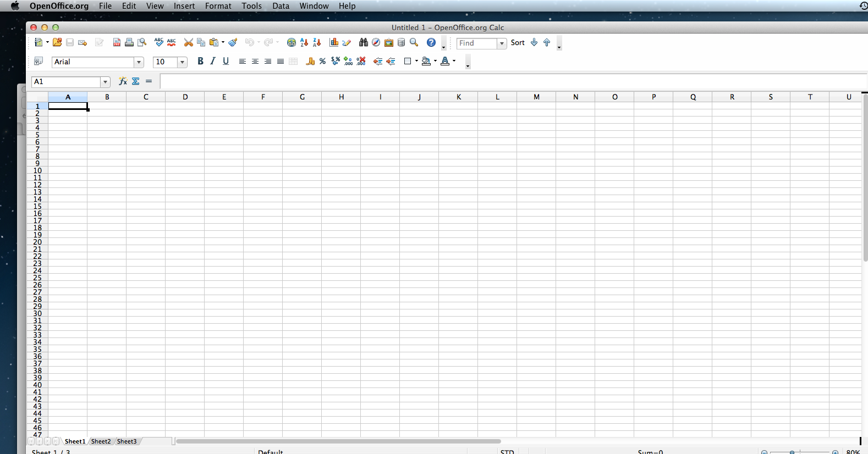868x454 pixels.
Task: Open the Find field dropdown arrow
Action: coord(502,43)
